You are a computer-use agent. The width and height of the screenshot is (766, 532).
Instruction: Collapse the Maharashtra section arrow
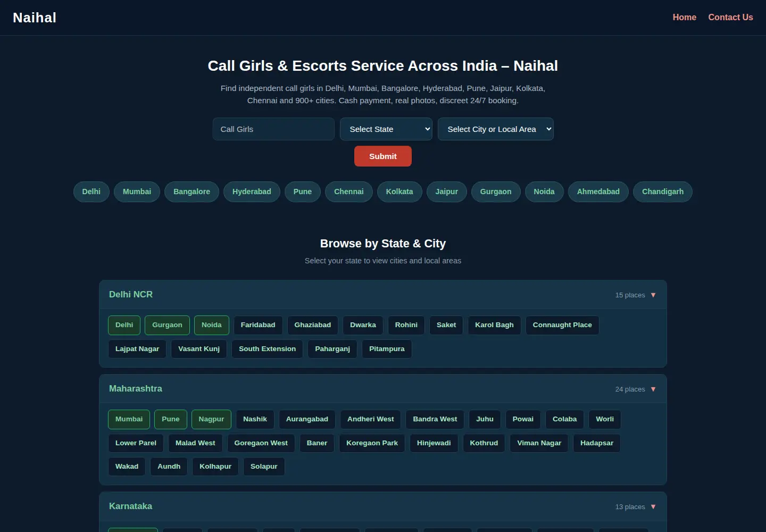[653, 389]
